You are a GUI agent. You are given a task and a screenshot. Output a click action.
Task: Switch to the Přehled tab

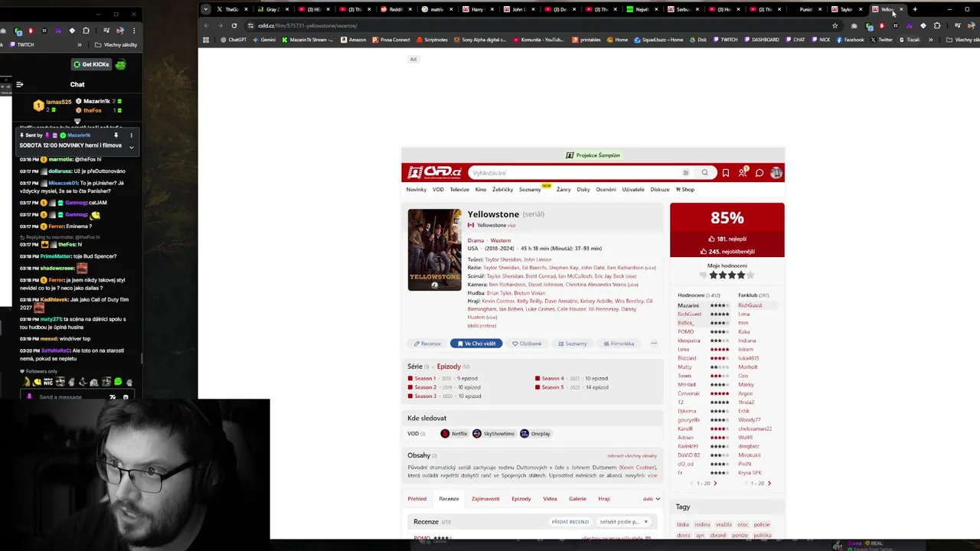tap(417, 499)
